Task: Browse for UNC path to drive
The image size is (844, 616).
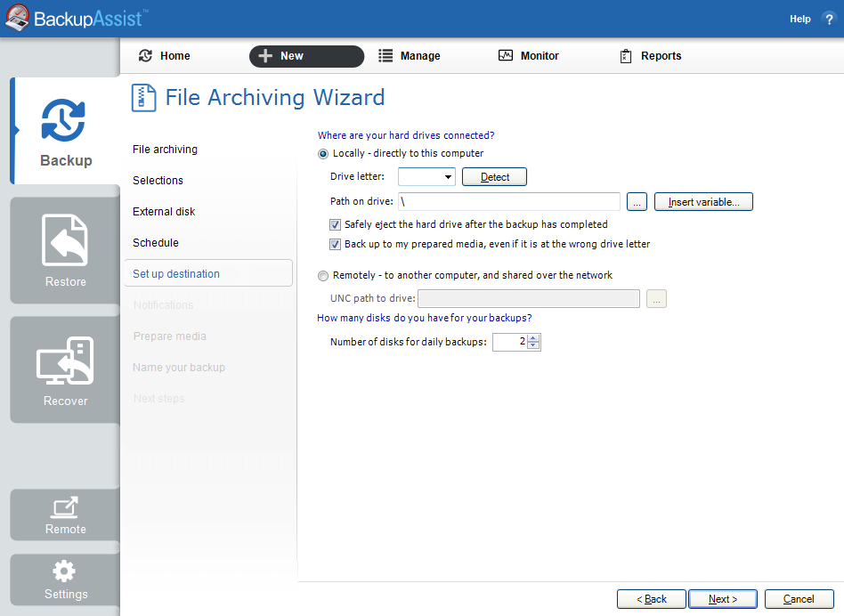Action: pos(657,298)
